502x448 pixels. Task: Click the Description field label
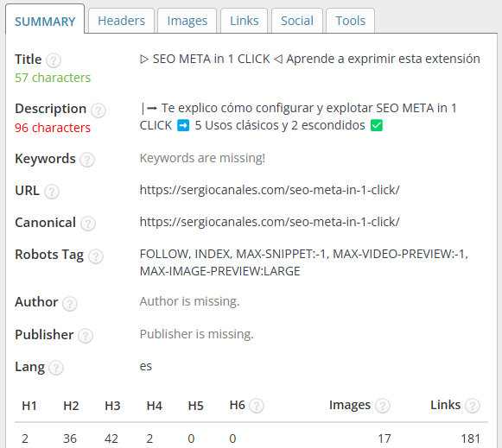click(51, 110)
